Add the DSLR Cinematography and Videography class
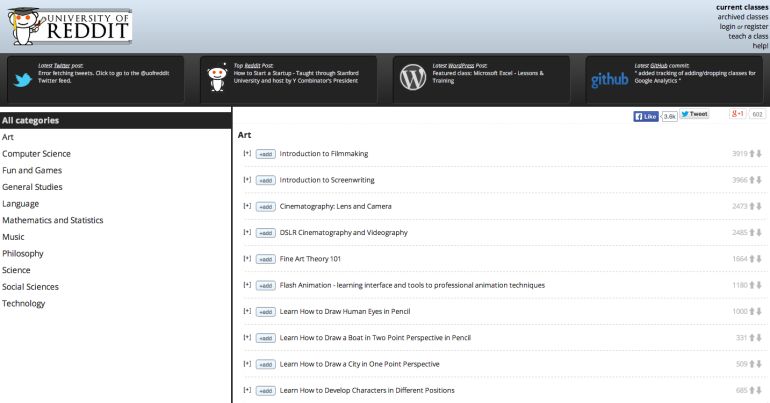The image size is (770, 403). click(265, 233)
